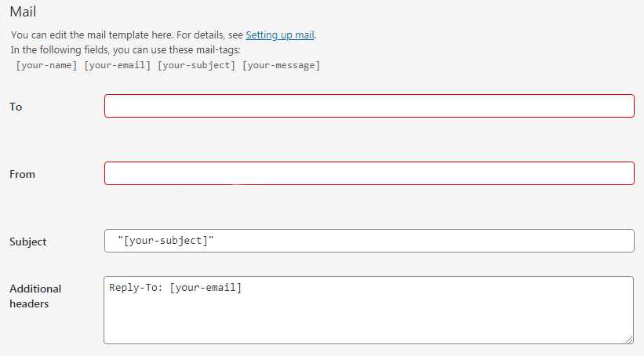
Task: Click the resize handle of Additional headers box
Action: tap(629, 339)
